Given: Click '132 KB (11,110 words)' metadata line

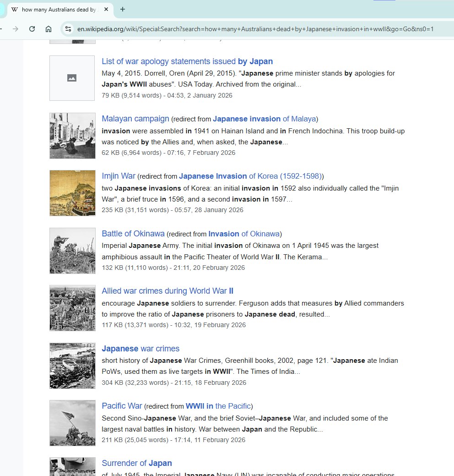Looking at the screenshot, I should tap(173, 268).
